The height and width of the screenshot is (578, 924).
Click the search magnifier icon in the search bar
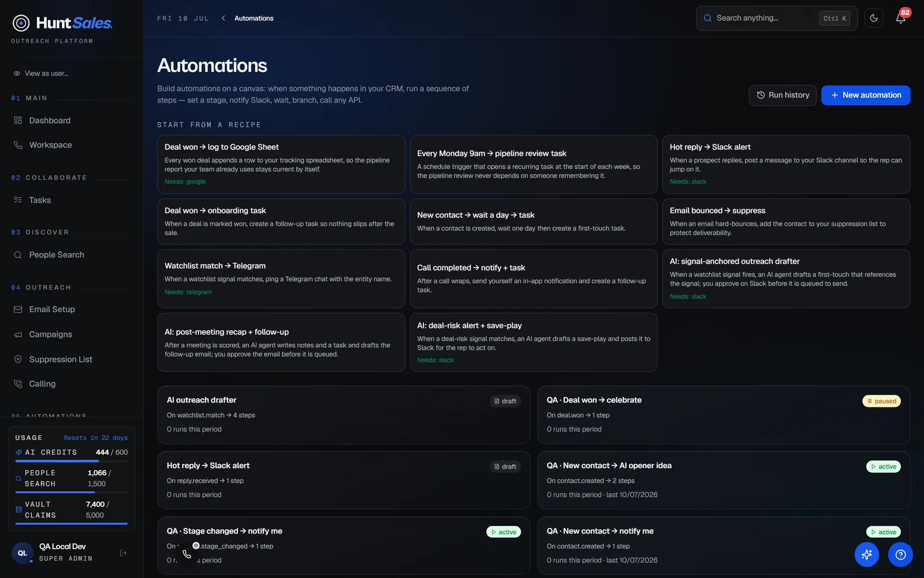(707, 18)
